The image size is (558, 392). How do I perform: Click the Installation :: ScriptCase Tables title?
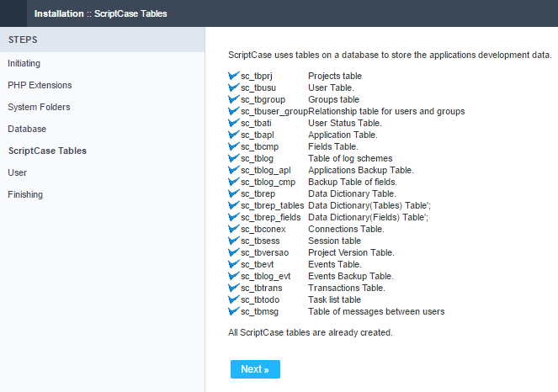[x=100, y=13]
